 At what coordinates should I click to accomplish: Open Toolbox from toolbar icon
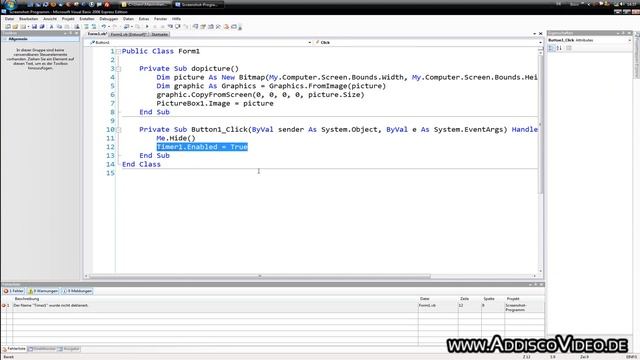[x=218, y=27]
